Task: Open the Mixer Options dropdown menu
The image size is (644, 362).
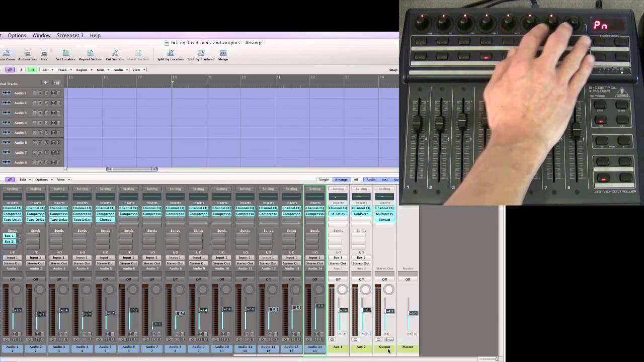Action: point(43,179)
